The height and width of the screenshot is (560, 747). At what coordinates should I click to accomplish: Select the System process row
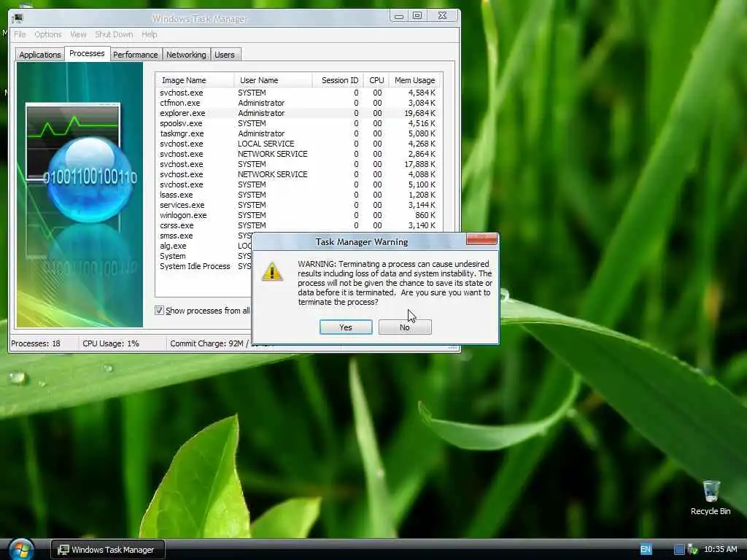(x=204, y=256)
